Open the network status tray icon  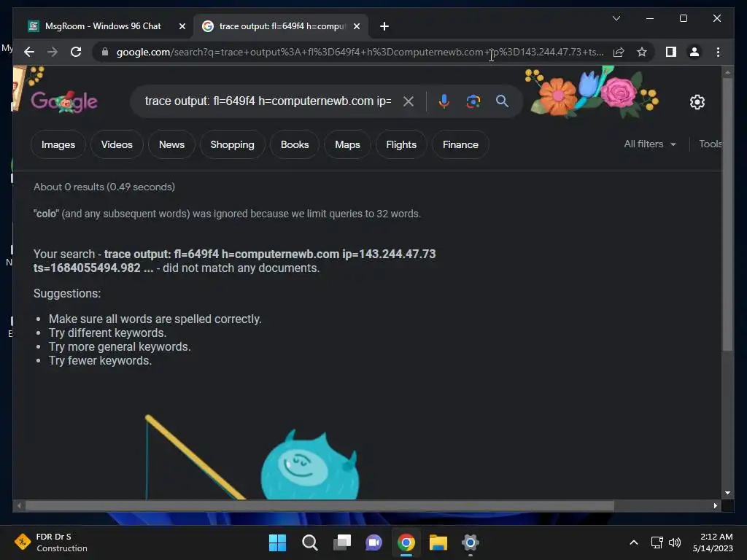point(657,542)
